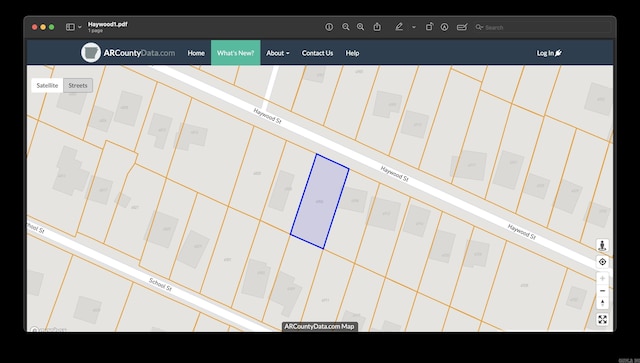
Task: Switch map to Streets view
Action: coord(78,85)
